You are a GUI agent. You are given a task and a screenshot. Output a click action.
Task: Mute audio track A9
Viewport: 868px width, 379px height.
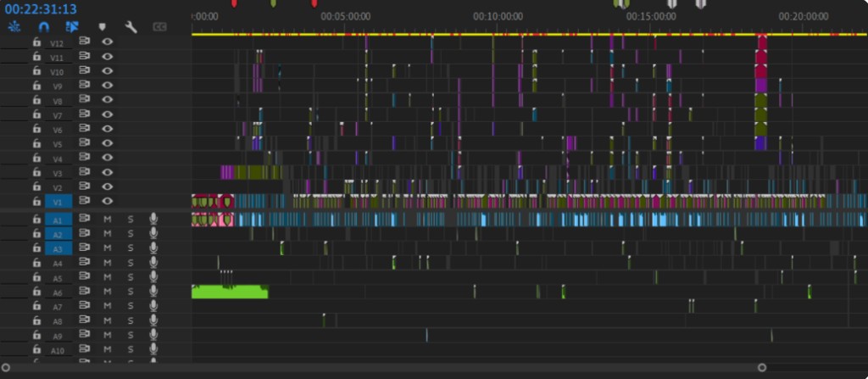pos(108,335)
